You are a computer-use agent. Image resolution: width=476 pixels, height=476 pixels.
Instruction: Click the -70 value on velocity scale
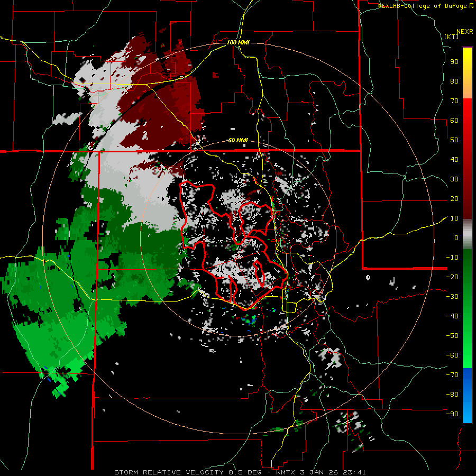[452, 375]
